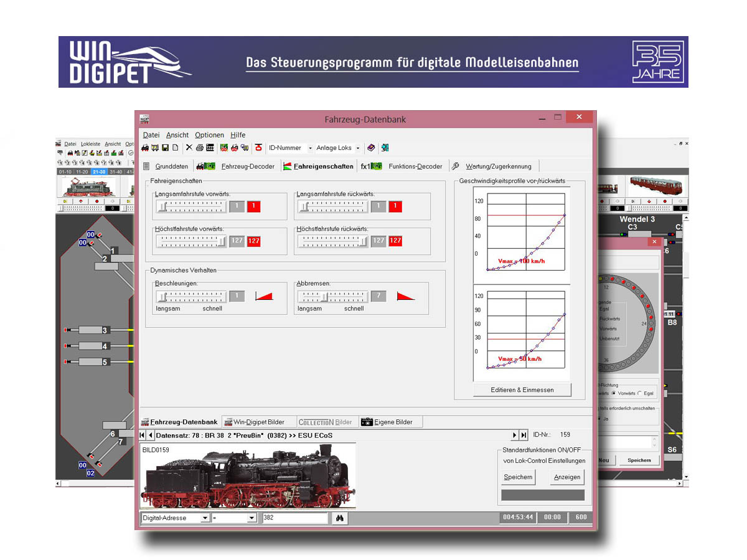Expand the ID-Nummer sort dropdown
The height and width of the screenshot is (560, 747).
(x=311, y=148)
